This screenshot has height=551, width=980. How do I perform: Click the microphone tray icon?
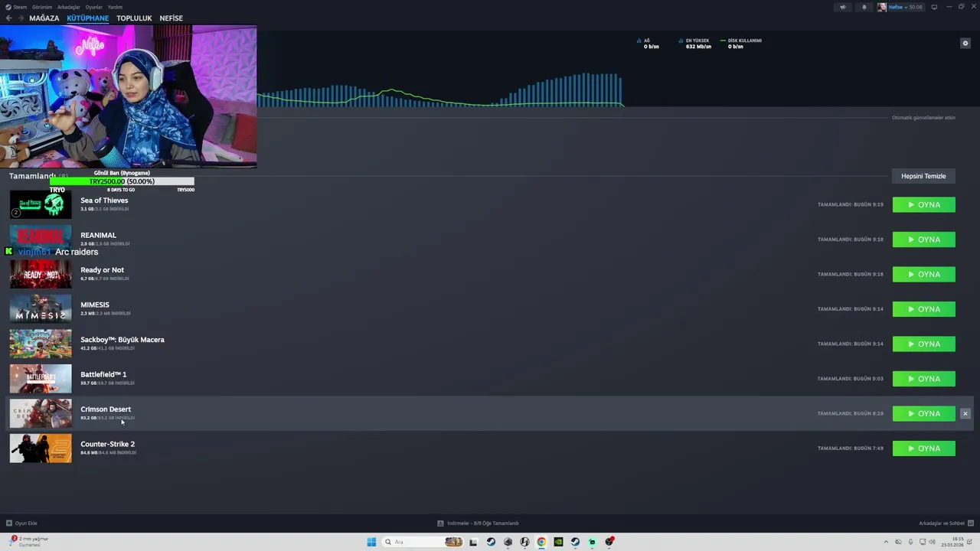point(910,542)
